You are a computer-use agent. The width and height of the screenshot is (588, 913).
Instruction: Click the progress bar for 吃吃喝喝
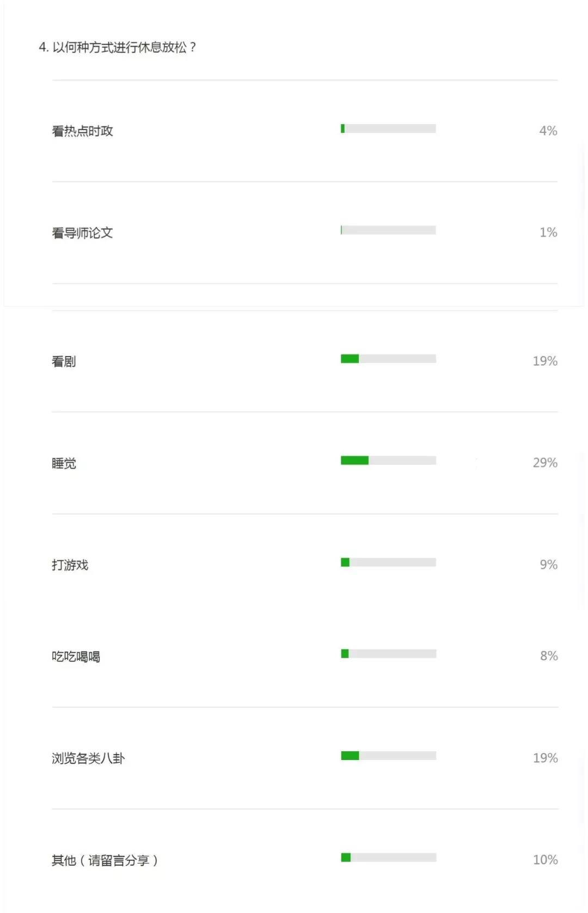[388, 654]
